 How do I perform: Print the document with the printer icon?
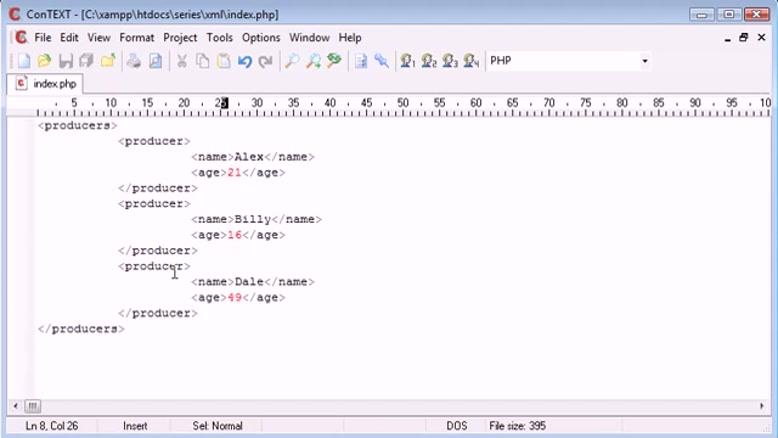pos(134,61)
